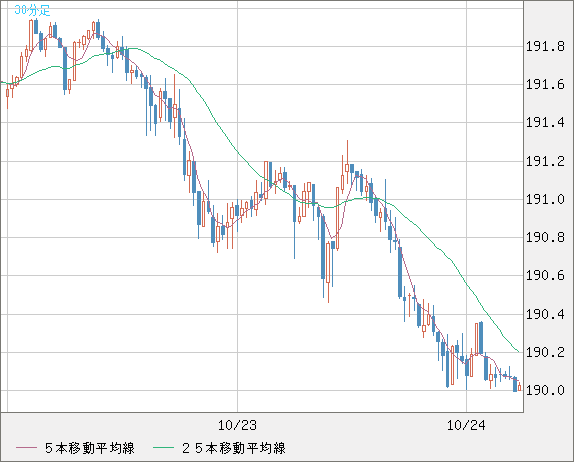Viewport: 574px width, 462px height.
Task: Click the 10/23 date label
Action: click(x=237, y=425)
